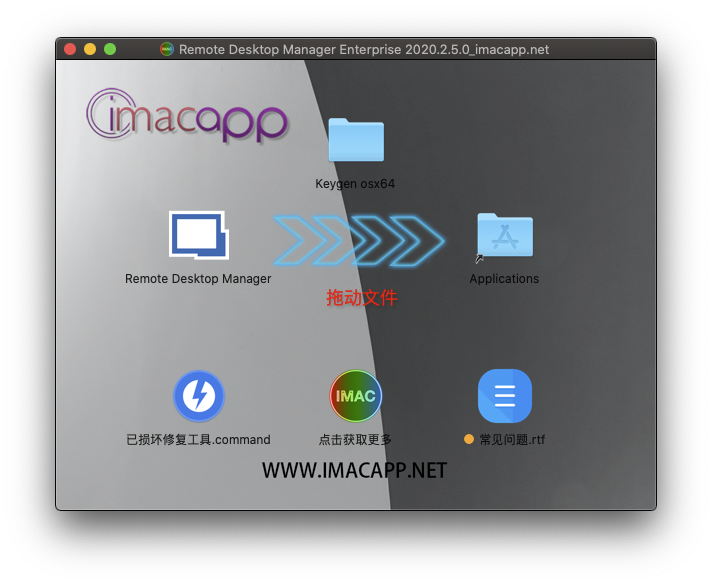Click the 常见问题.rtf file name
712x584 pixels.
[x=512, y=440]
